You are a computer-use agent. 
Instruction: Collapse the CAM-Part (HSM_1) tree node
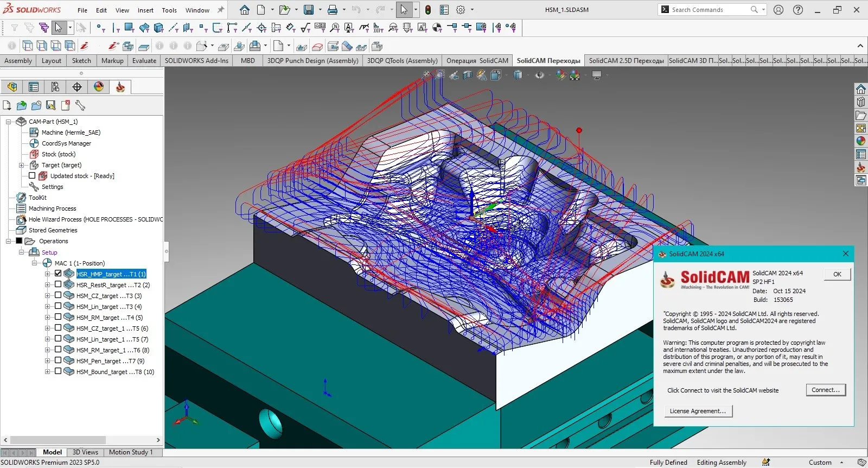point(9,122)
